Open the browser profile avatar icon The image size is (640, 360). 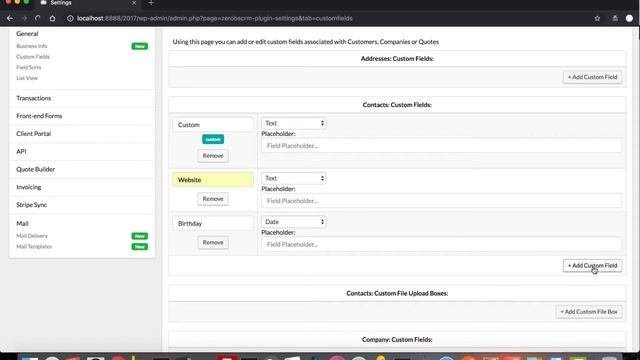[x=629, y=18]
